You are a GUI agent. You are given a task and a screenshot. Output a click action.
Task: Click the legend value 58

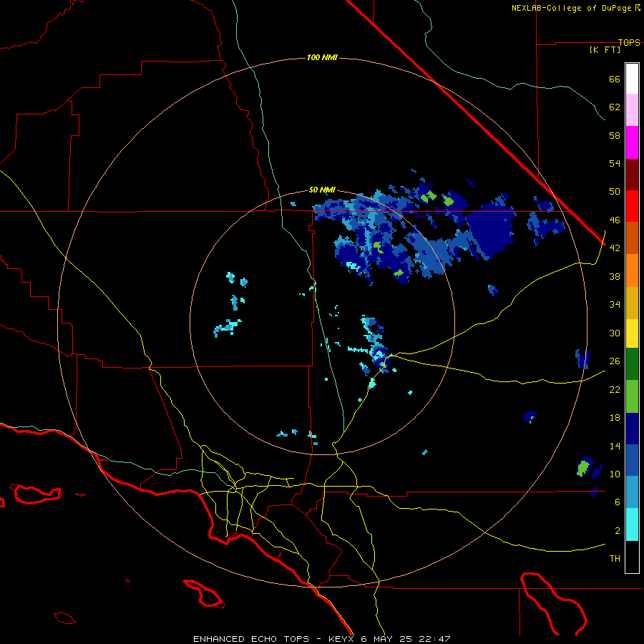pos(615,135)
